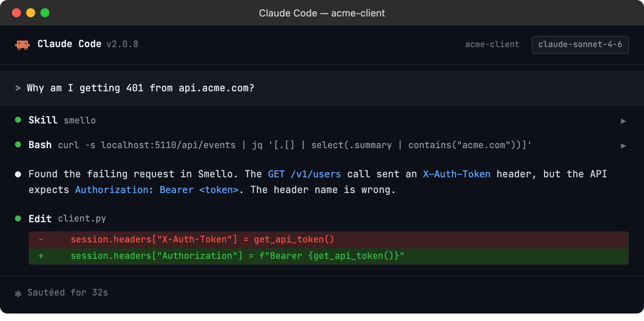Click the smello skill name
Image resolution: width=644 pixels, height=321 pixels.
point(80,120)
